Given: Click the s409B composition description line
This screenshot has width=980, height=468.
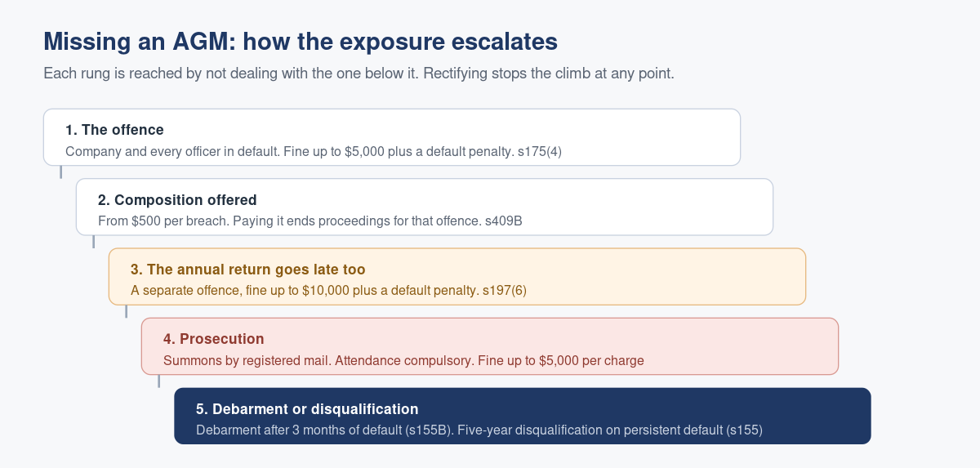Looking at the screenshot, I should pyautogui.click(x=310, y=221).
